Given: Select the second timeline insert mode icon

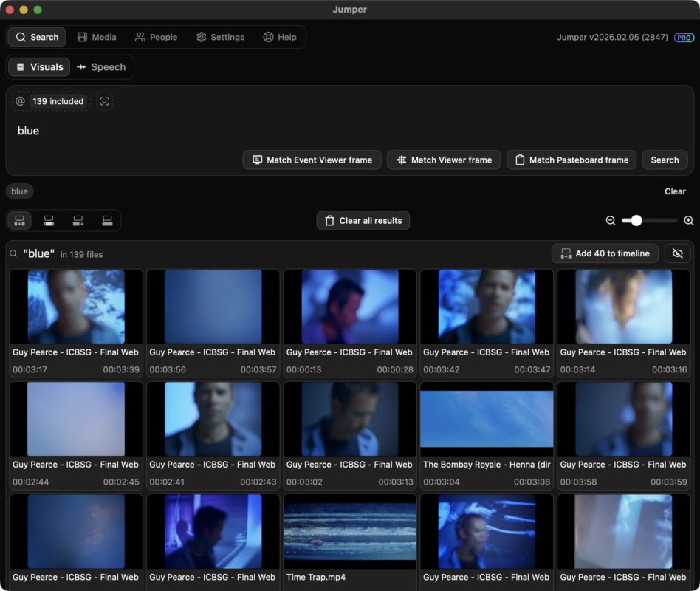Looking at the screenshot, I should pos(49,221).
